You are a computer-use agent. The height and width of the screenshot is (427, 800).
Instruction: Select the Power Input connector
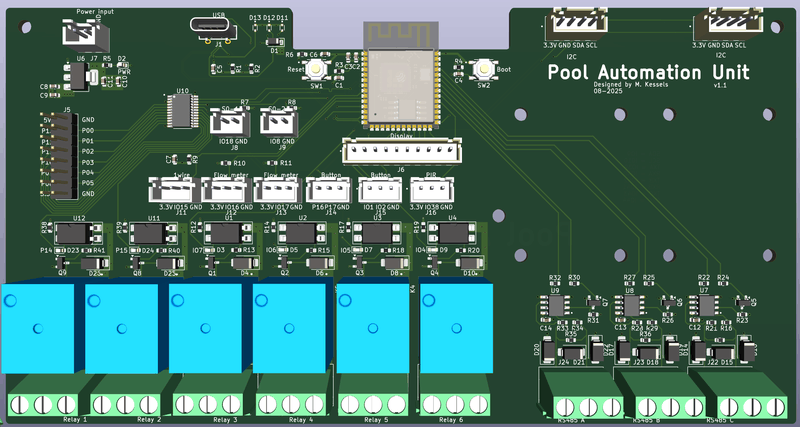[x=86, y=34]
